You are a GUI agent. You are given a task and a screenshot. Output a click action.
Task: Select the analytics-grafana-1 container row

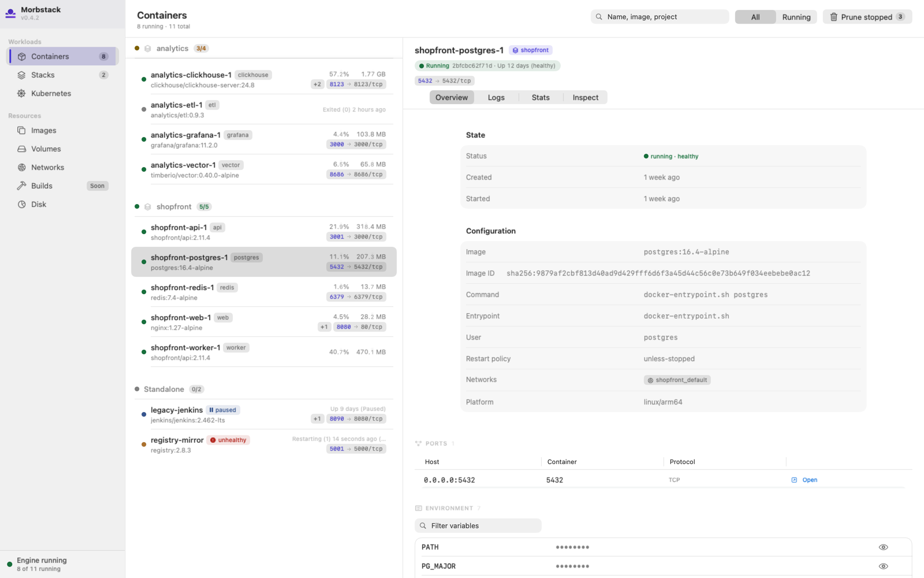tap(264, 140)
